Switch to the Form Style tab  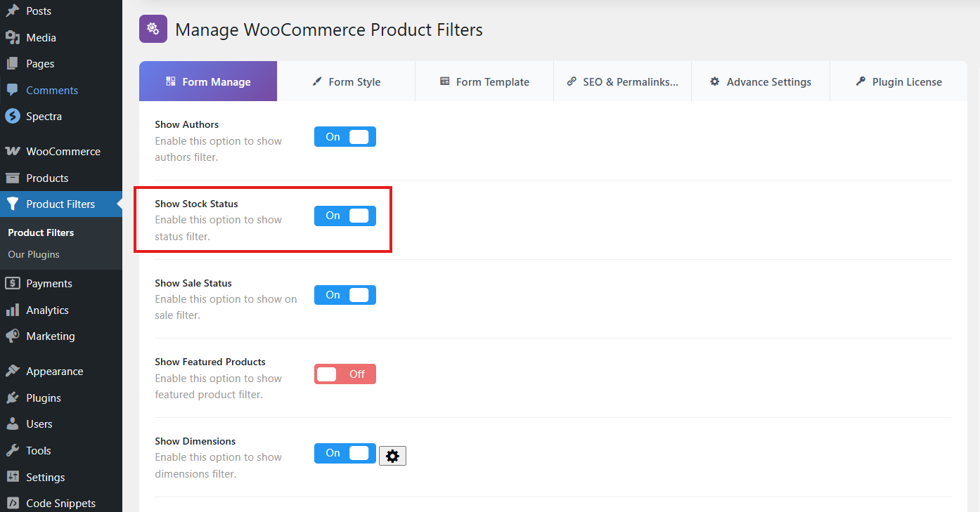coord(347,81)
